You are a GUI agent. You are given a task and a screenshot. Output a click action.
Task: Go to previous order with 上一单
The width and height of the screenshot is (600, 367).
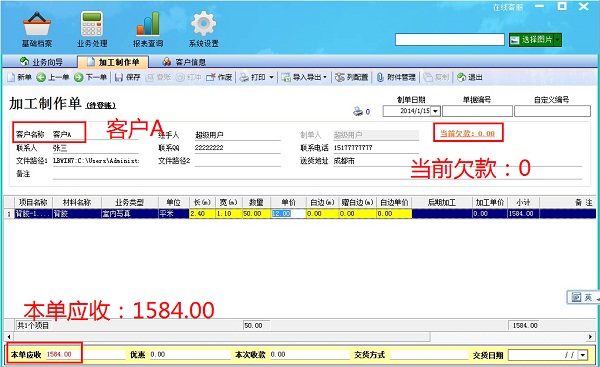53,77
